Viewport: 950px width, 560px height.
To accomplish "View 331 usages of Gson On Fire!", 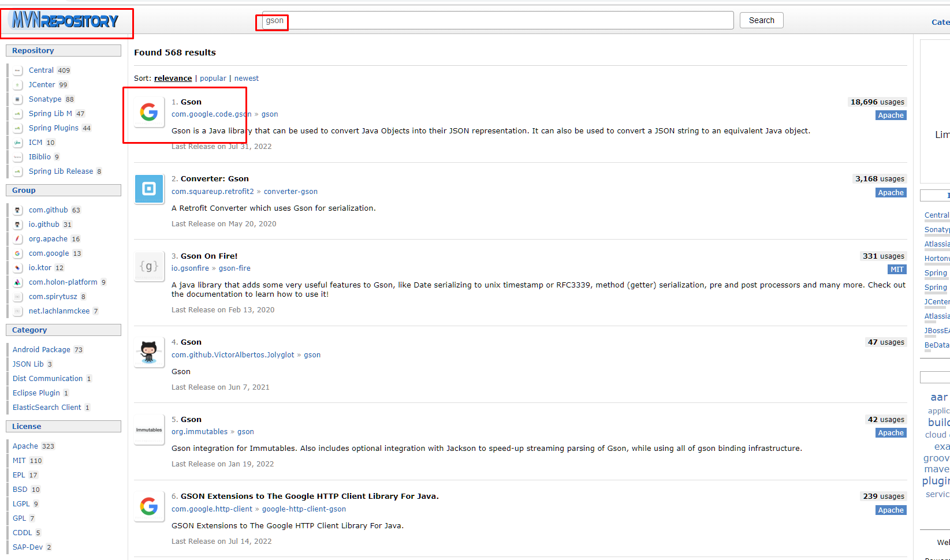I will pos(883,256).
